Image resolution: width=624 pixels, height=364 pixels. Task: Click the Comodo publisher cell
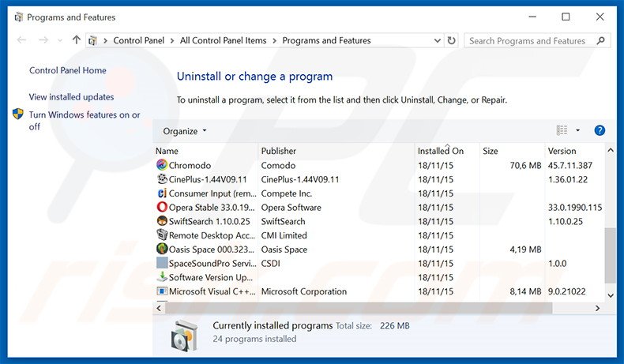pos(278,165)
